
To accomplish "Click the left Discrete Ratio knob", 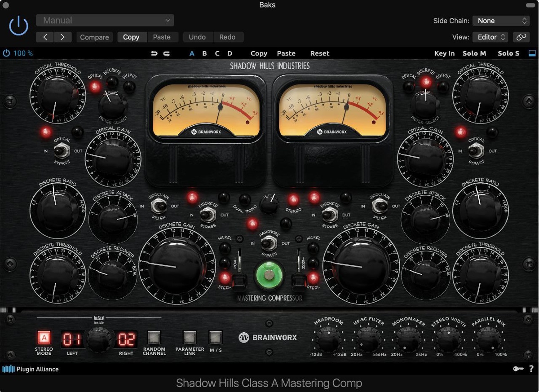I will (57, 211).
